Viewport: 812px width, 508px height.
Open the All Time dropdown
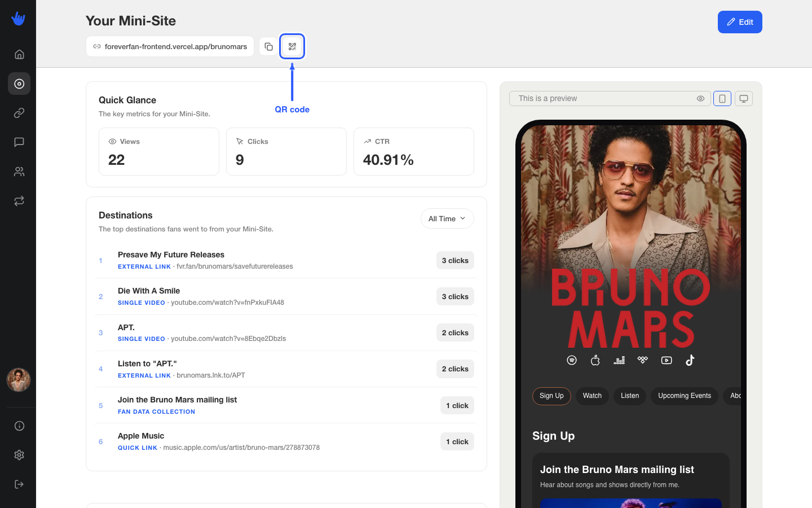447,218
